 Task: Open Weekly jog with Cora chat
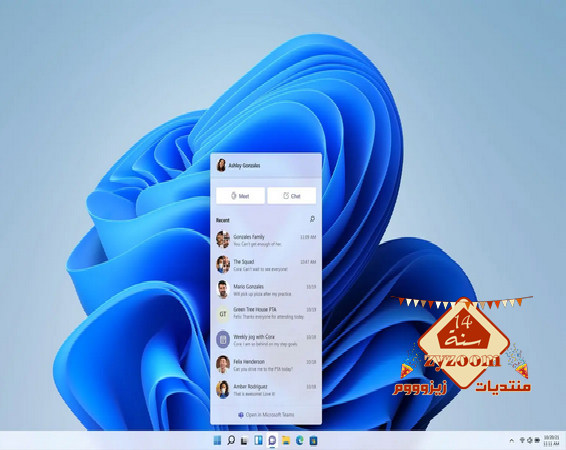pos(266,340)
